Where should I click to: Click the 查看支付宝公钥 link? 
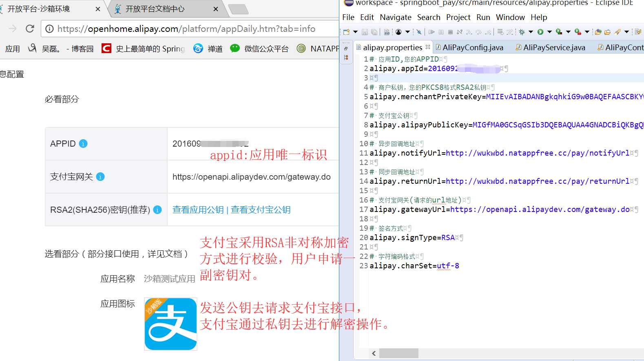point(261,209)
